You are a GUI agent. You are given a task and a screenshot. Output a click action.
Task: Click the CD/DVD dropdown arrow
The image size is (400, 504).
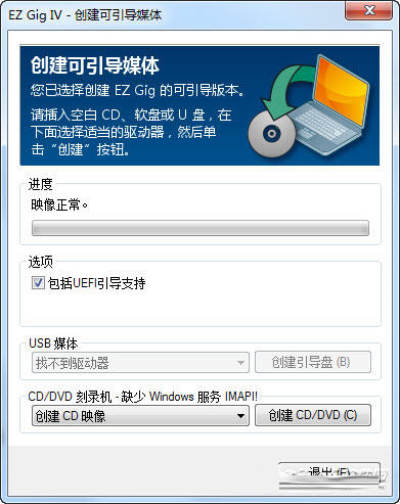point(241,416)
